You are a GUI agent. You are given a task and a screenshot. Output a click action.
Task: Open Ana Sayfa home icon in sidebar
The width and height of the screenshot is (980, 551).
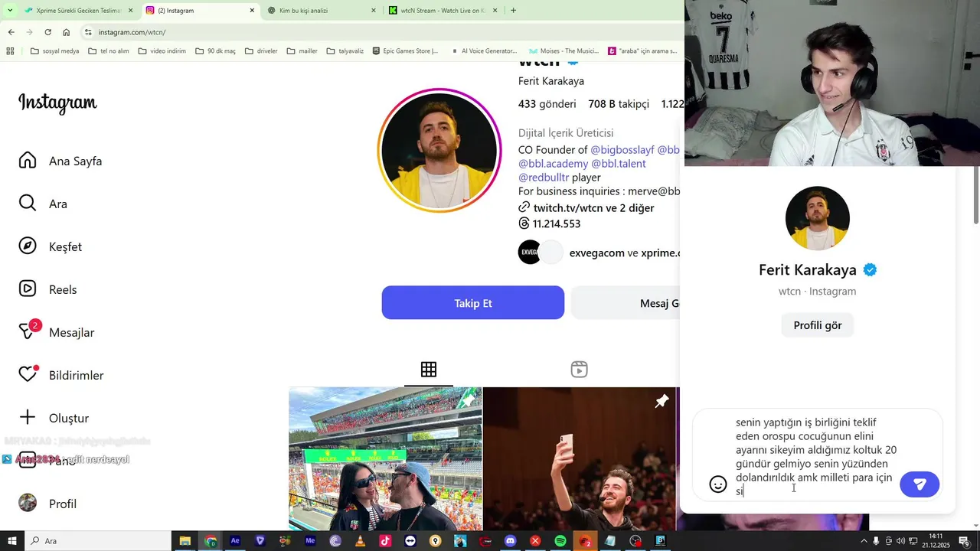[x=28, y=161]
